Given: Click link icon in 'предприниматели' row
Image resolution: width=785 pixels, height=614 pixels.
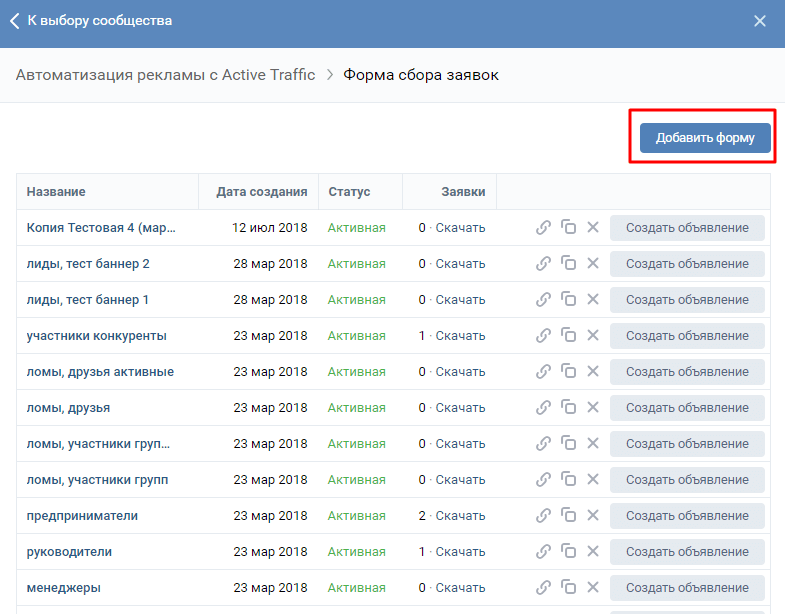Looking at the screenshot, I should coord(543,516).
